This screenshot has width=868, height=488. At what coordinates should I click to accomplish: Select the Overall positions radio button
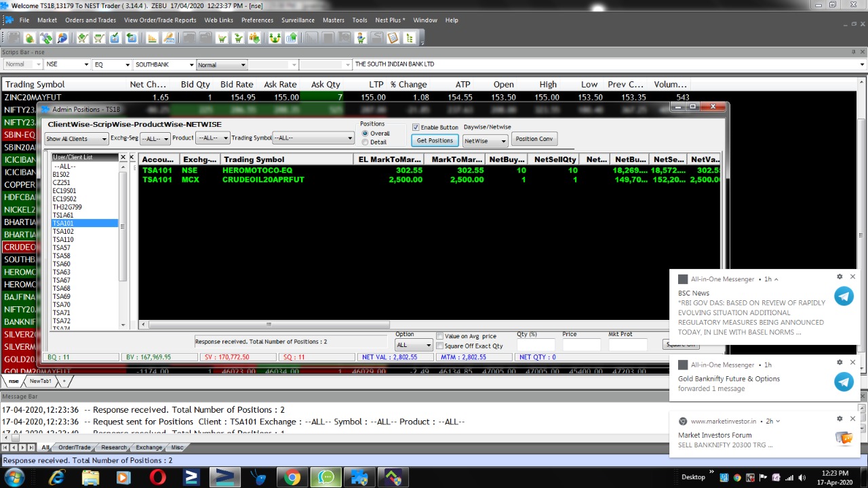point(366,134)
